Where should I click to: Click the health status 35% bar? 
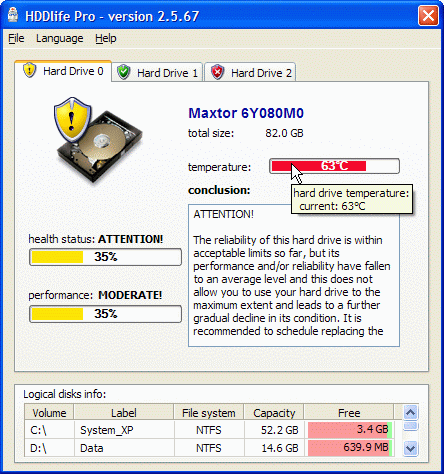click(x=105, y=257)
